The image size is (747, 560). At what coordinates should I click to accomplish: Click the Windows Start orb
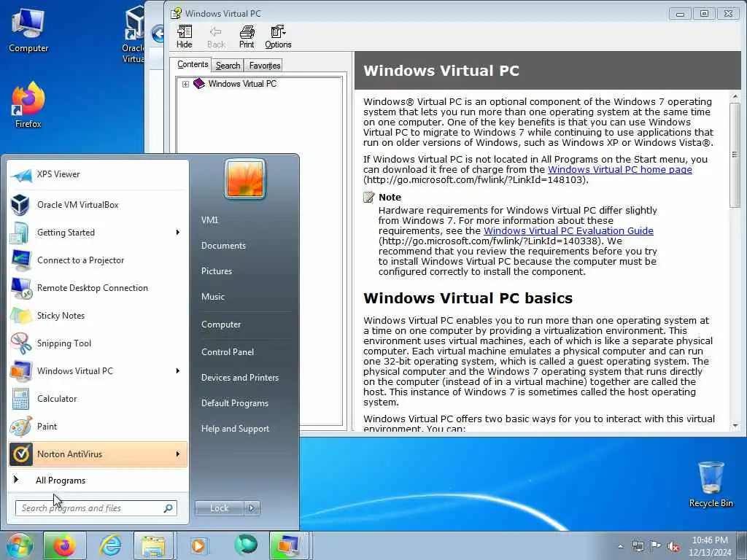(20, 545)
